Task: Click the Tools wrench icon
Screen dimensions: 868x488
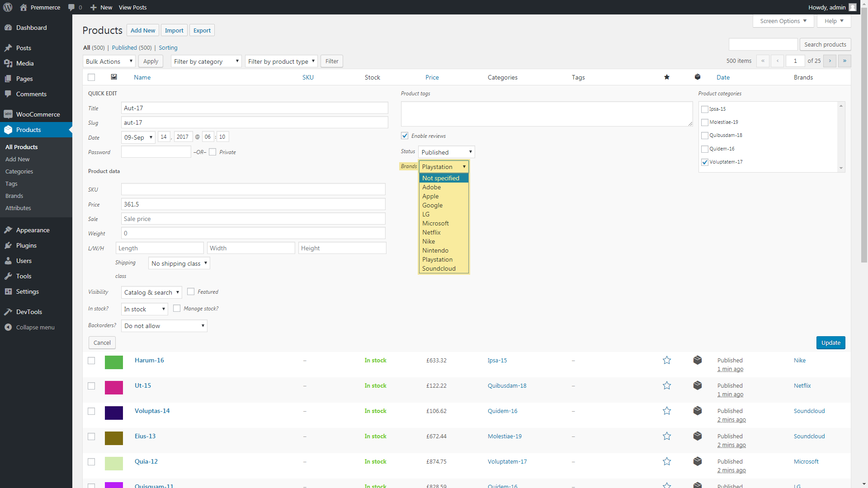Action: click(8, 276)
